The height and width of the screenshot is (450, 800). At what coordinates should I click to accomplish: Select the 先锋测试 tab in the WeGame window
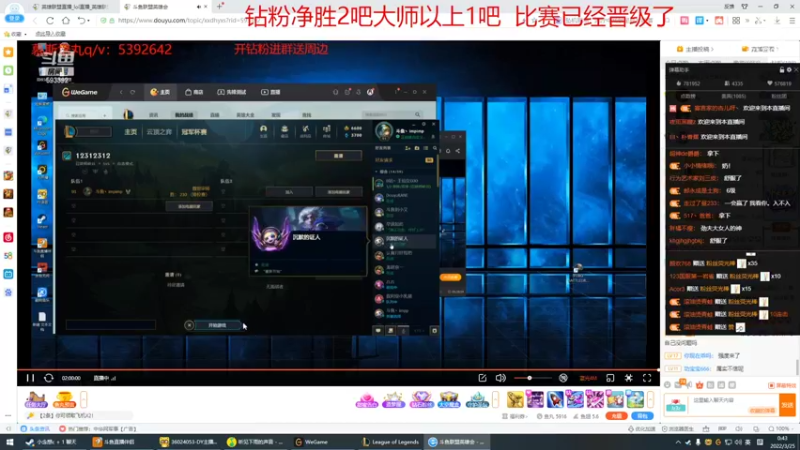click(x=232, y=92)
